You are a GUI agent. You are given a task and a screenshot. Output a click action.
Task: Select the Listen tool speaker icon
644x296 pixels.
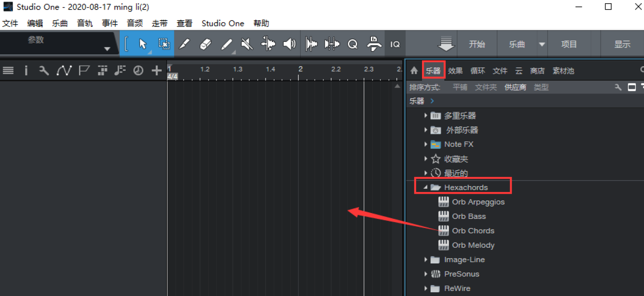[x=289, y=44]
